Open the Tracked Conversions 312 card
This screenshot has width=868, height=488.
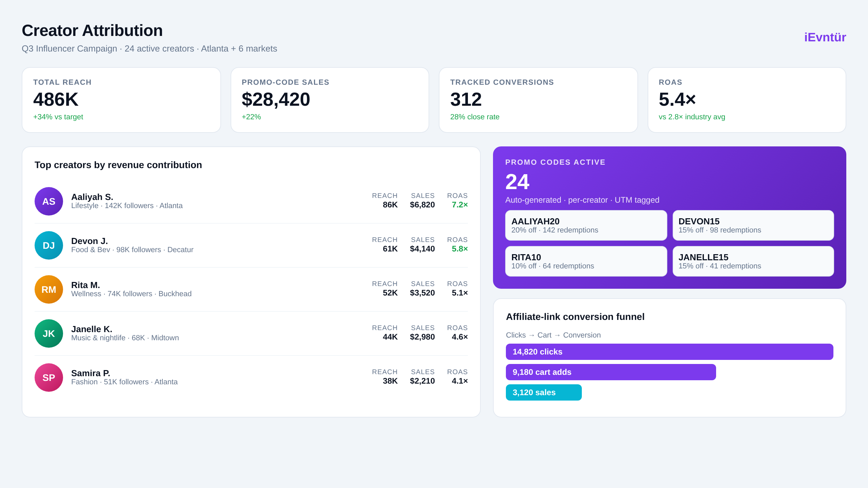538,100
